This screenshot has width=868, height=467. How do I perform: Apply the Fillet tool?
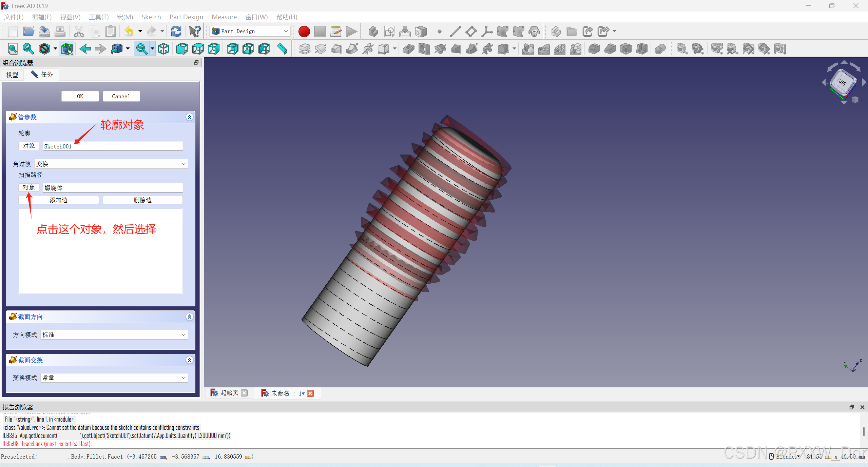click(x=594, y=49)
